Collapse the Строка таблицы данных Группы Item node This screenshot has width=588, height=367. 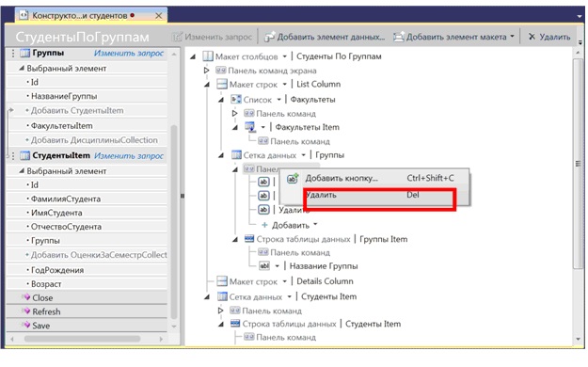[x=235, y=239]
